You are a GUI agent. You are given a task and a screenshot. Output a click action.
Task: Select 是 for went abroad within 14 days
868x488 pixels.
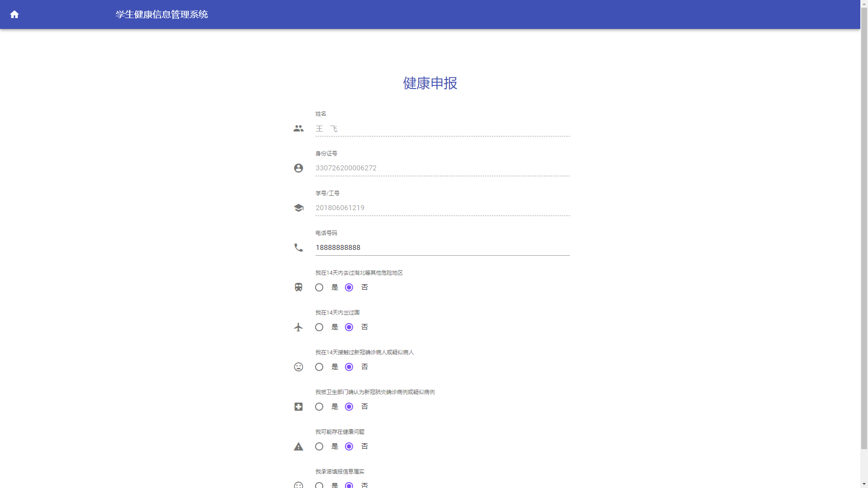[319, 327]
